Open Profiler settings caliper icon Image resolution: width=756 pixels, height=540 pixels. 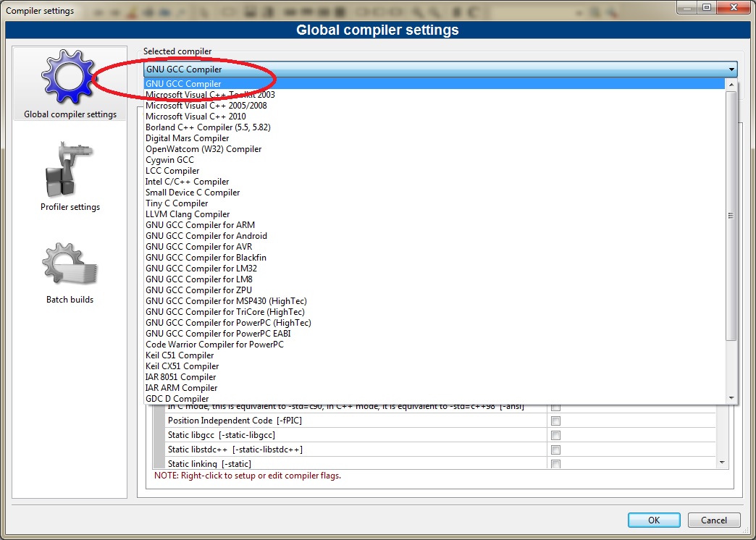70,169
